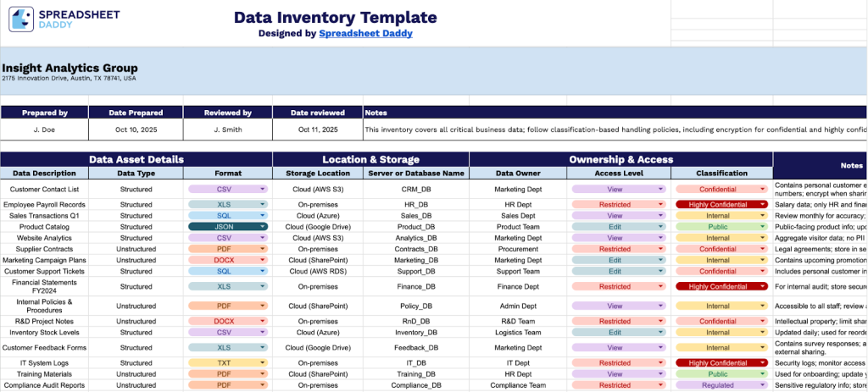Open DOCX format dropdown for Marketing Campaign Plans
Screen dimensions: 868x392
click(263, 261)
